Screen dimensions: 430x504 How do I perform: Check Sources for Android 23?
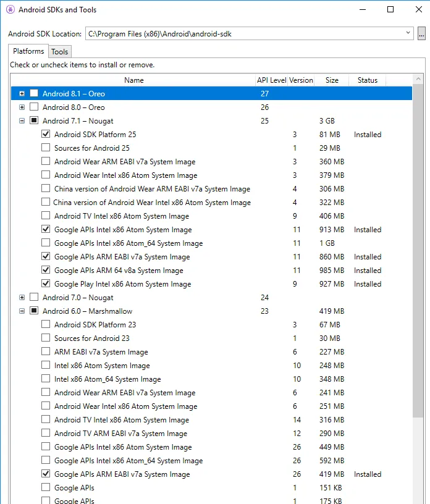(x=46, y=337)
